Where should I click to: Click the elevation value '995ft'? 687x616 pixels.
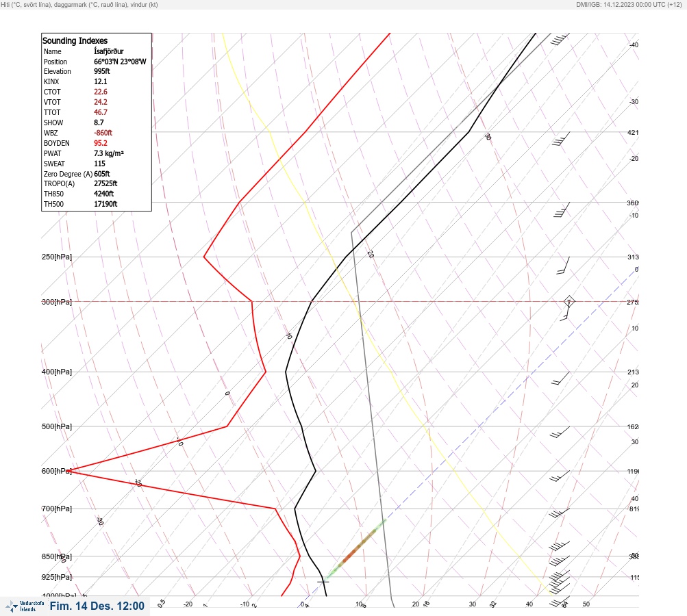pos(101,71)
